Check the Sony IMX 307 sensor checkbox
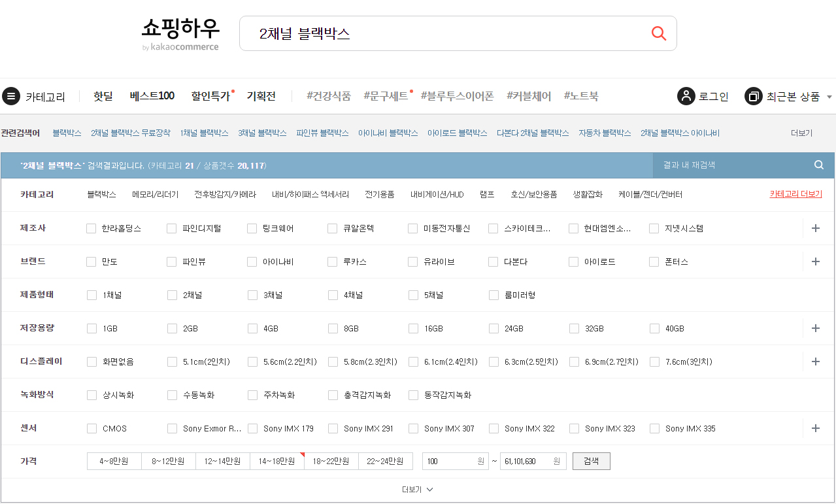836x504 pixels. [x=413, y=428]
